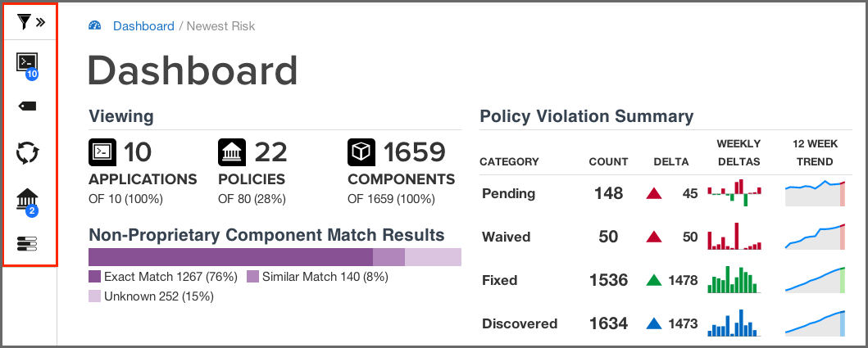Click the Components cube icon under Viewing
Image resolution: width=868 pixels, height=348 pixels.
(361, 152)
